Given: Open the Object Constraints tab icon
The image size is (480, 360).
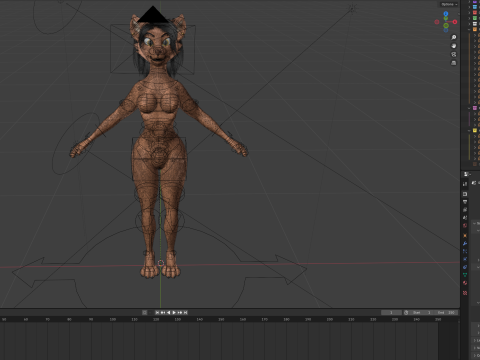Looking at the screenshot, I should point(465,267).
